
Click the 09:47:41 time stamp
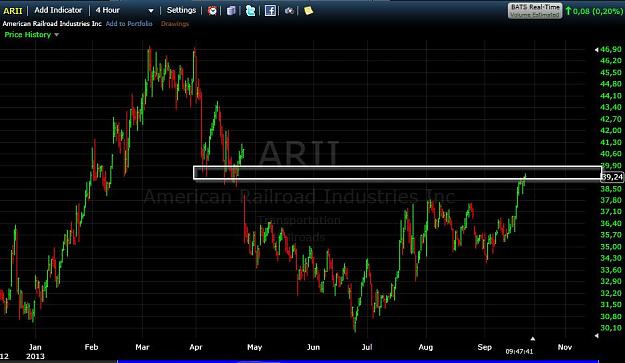point(519,351)
